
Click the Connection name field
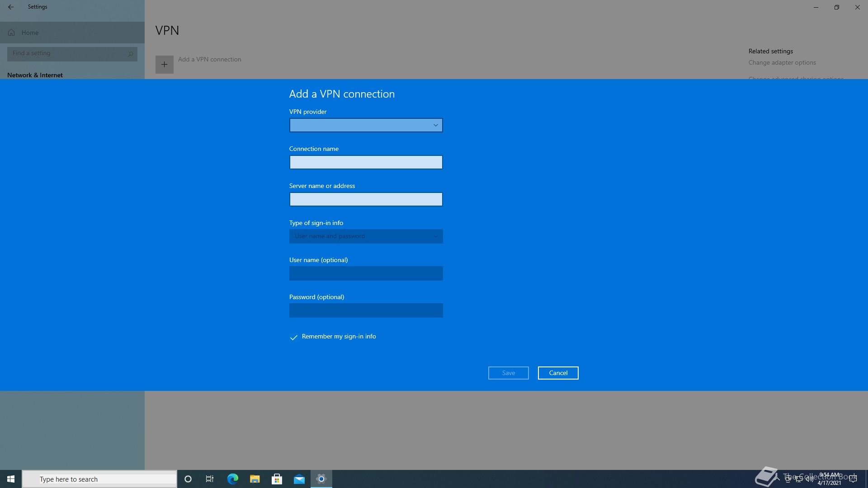pyautogui.click(x=366, y=162)
